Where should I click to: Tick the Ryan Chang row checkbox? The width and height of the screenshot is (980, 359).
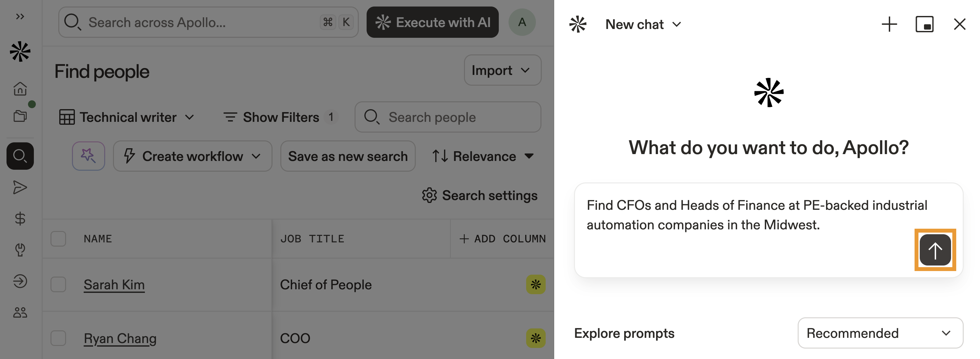(x=58, y=338)
